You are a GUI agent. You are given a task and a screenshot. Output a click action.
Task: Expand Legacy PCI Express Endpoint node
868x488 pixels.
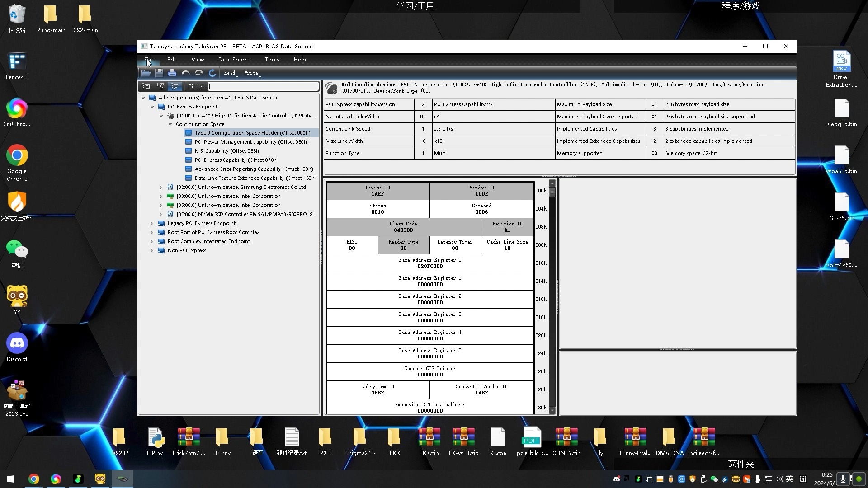tap(152, 223)
